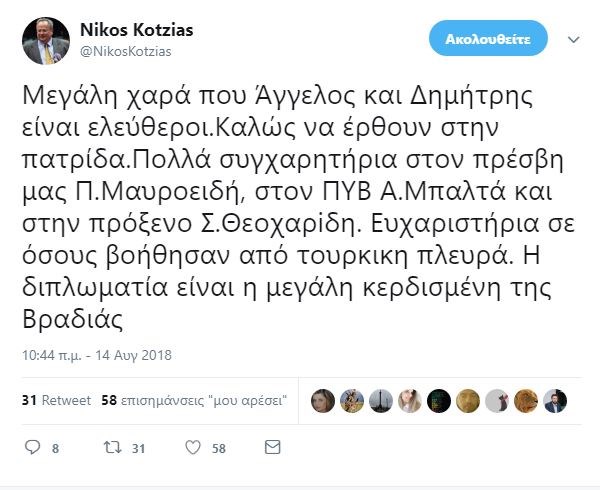Open the blonde woman liker avatar
The image size is (600, 490).
point(410,401)
